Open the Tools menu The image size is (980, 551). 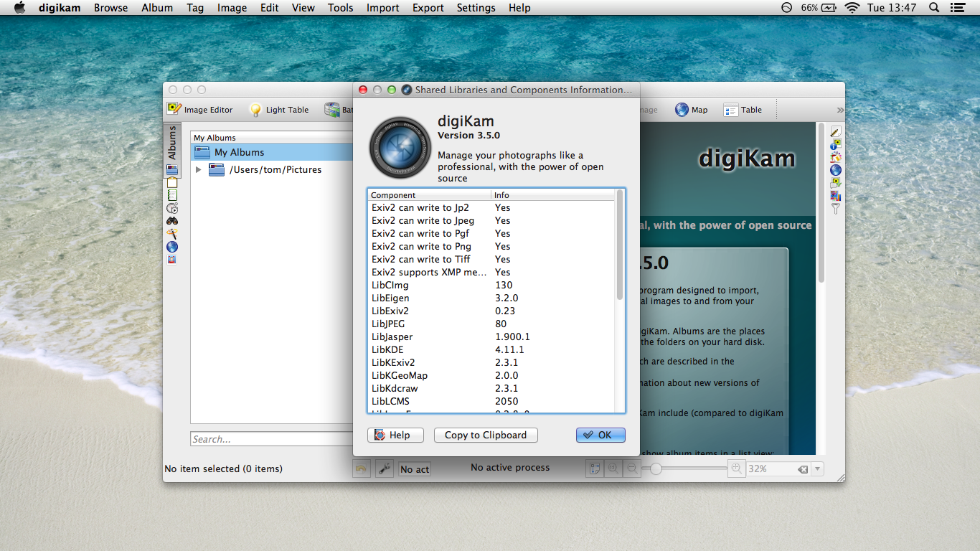pyautogui.click(x=340, y=8)
